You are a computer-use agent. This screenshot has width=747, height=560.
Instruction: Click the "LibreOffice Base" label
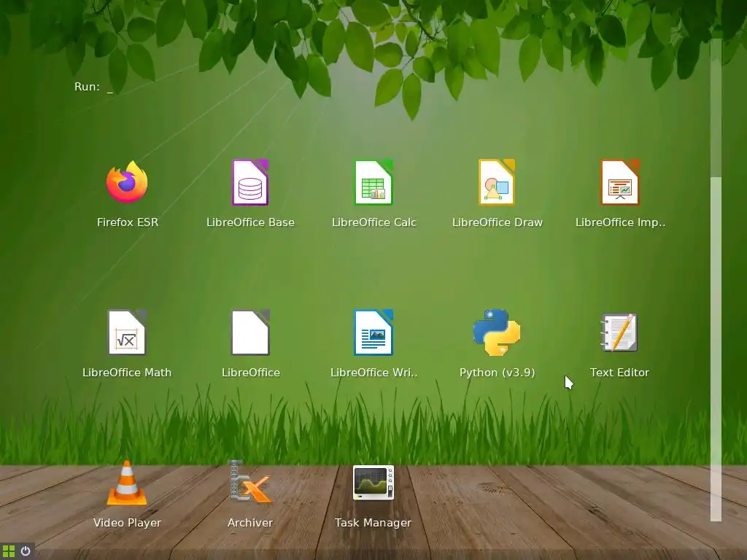point(251,222)
